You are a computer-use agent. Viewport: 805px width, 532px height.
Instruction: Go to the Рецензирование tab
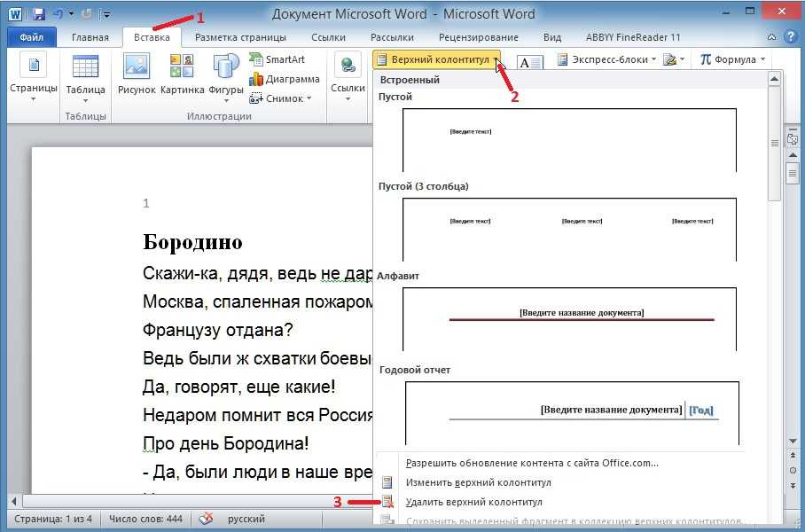(479, 37)
